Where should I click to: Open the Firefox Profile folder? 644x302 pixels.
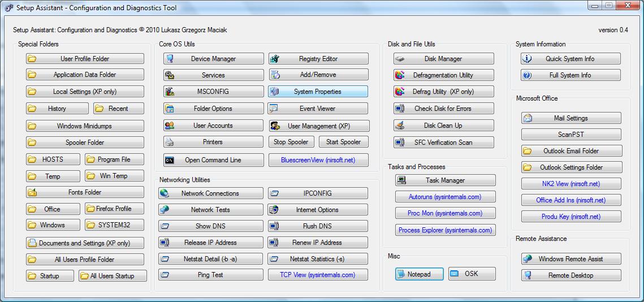click(x=114, y=209)
